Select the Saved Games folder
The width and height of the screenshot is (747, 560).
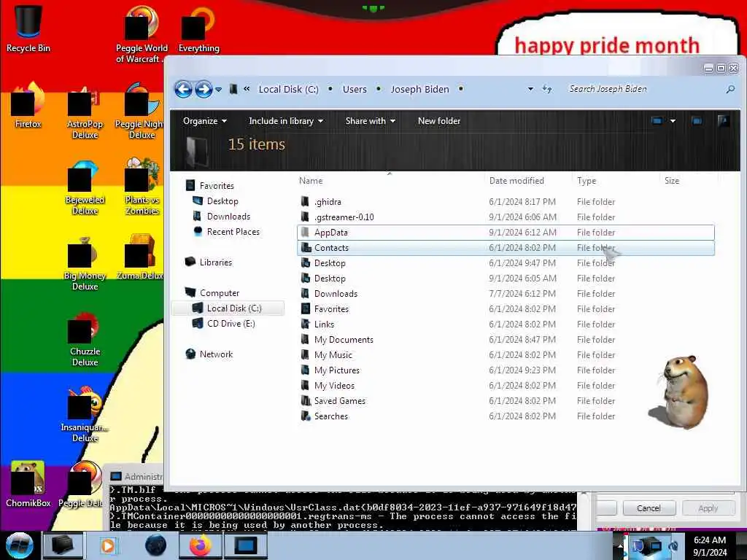pyautogui.click(x=506, y=401)
